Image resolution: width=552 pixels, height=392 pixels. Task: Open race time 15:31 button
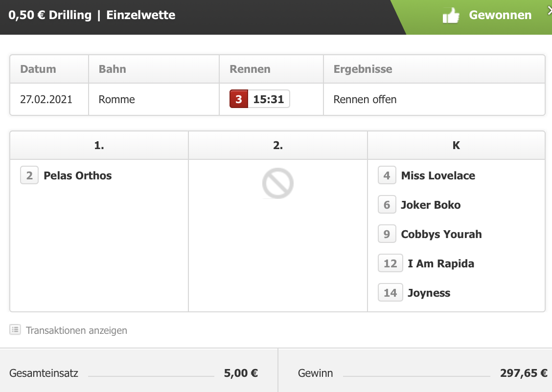click(x=269, y=99)
